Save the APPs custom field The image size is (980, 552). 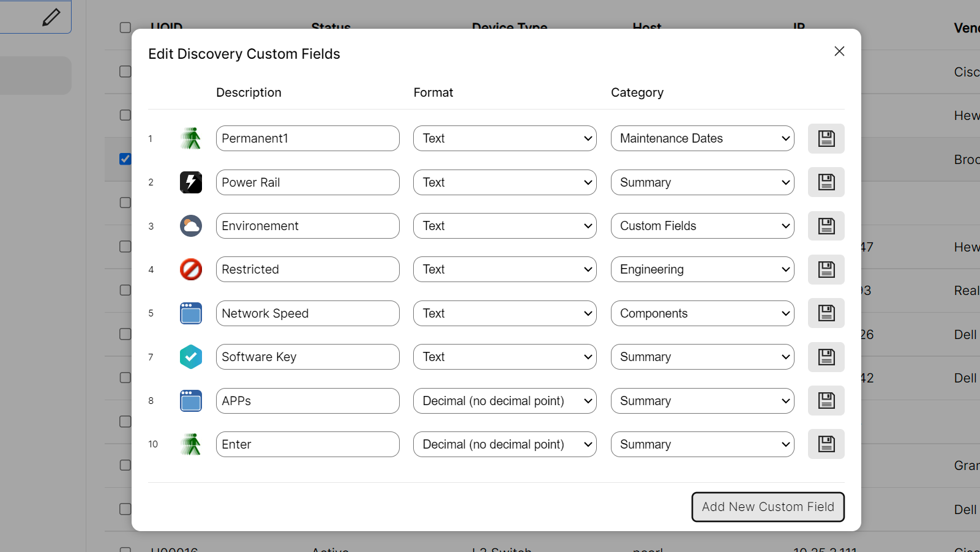[826, 401]
